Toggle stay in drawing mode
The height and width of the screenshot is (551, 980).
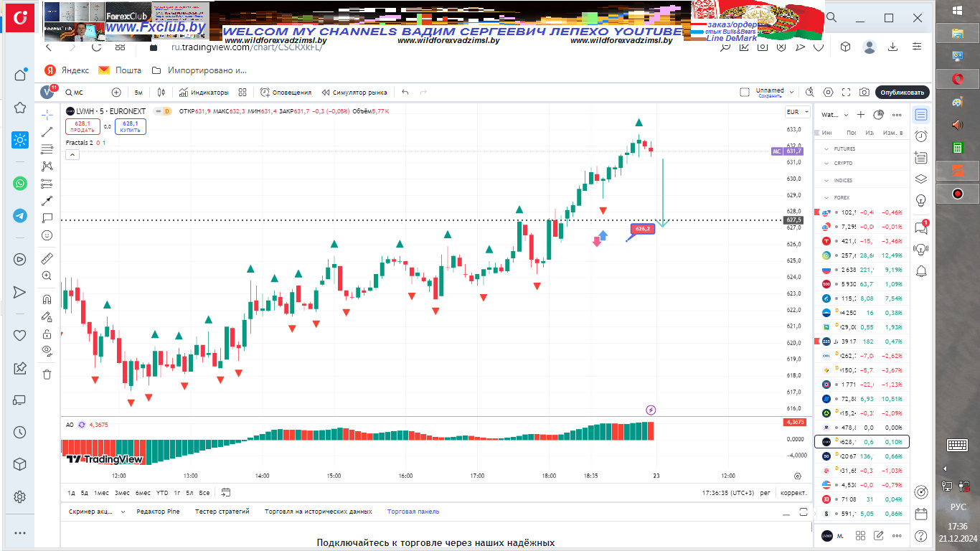[x=47, y=316]
